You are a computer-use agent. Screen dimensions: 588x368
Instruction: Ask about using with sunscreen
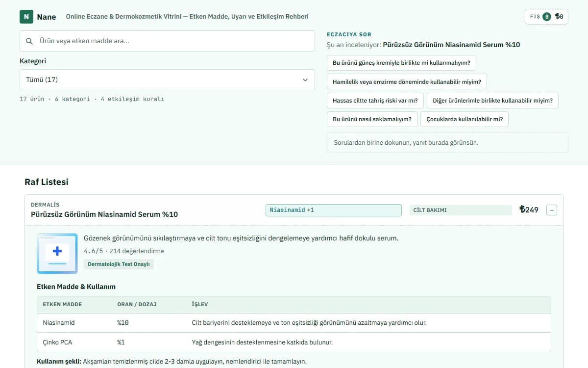click(401, 63)
